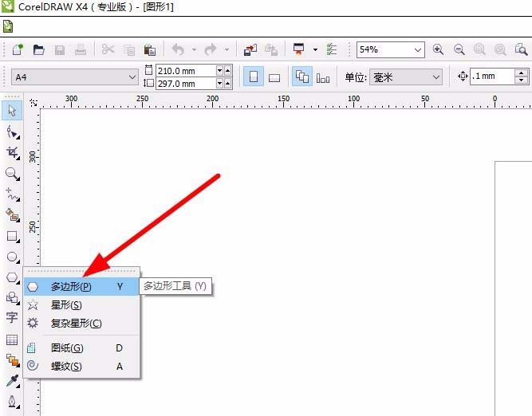Toggle portrait page orientation
532x416 pixels.
pos(253,77)
